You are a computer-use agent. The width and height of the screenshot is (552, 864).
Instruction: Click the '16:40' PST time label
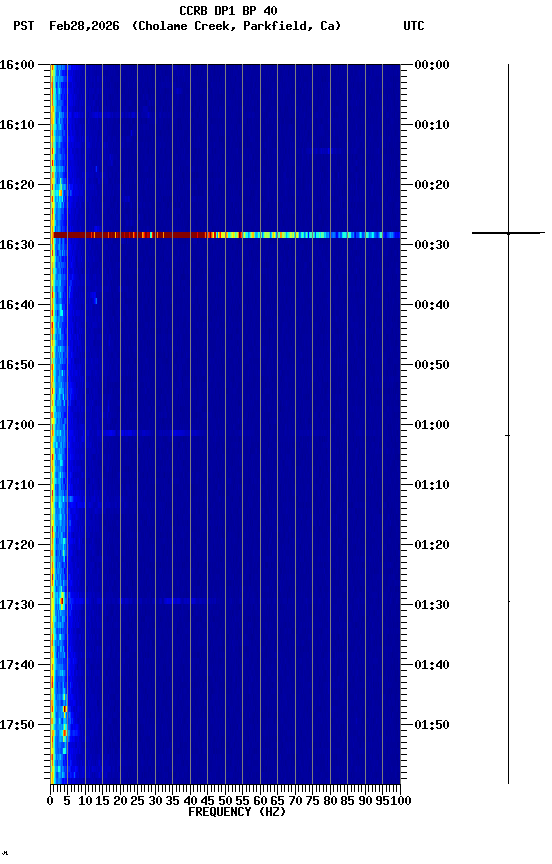point(17,305)
